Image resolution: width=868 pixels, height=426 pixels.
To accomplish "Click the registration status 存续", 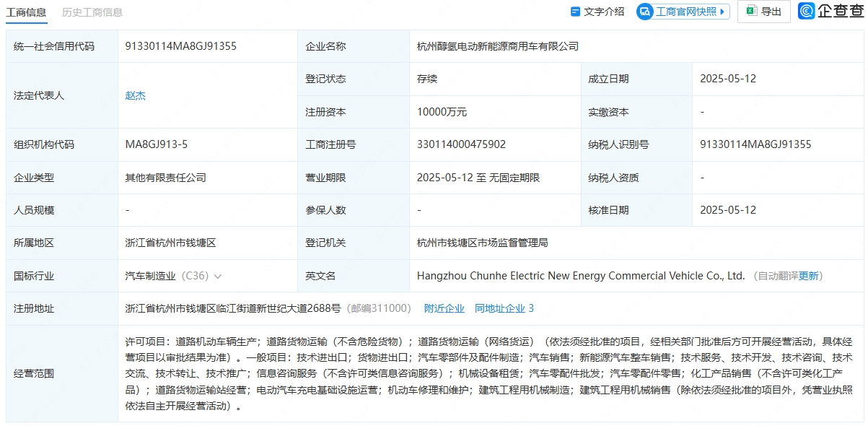I will coord(427,79).
